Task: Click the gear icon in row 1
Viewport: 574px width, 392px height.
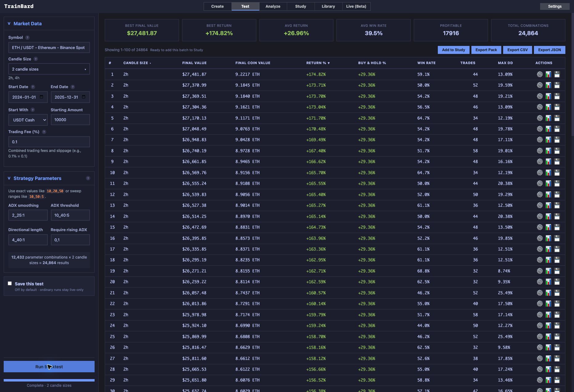Action: [x=539, y=74]
